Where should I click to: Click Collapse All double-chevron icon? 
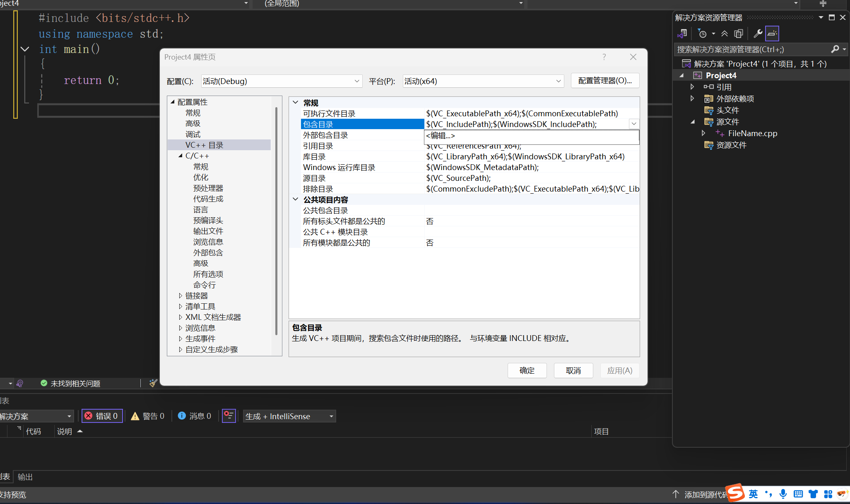(725, 34)
